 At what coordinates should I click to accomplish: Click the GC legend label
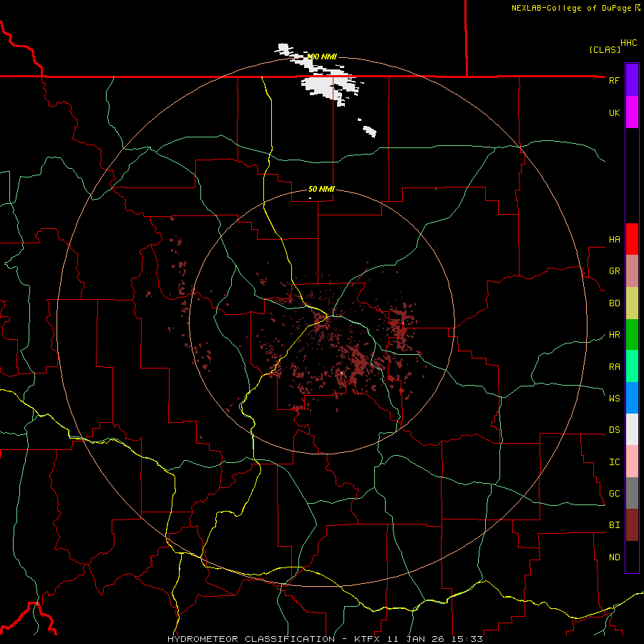[x=614, y=493]
